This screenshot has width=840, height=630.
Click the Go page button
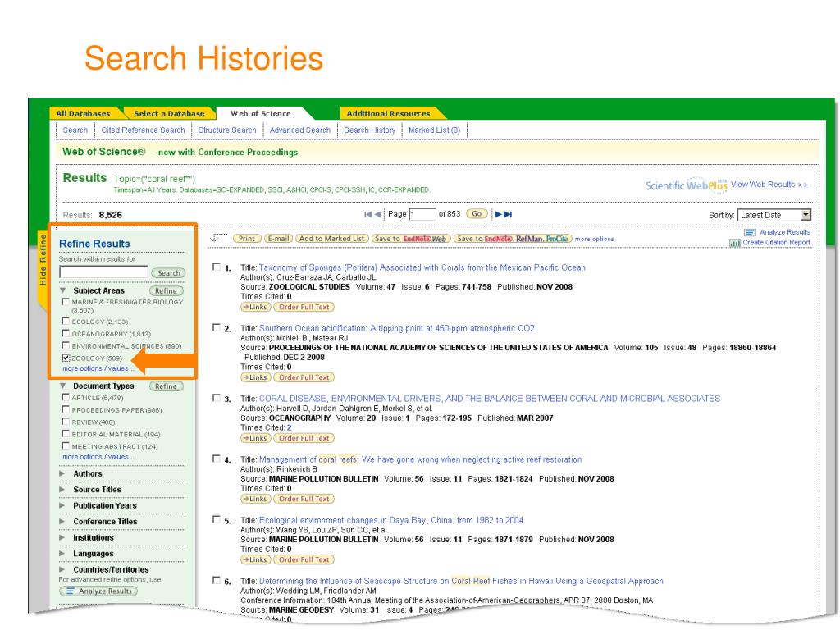(x=477, y=214)
